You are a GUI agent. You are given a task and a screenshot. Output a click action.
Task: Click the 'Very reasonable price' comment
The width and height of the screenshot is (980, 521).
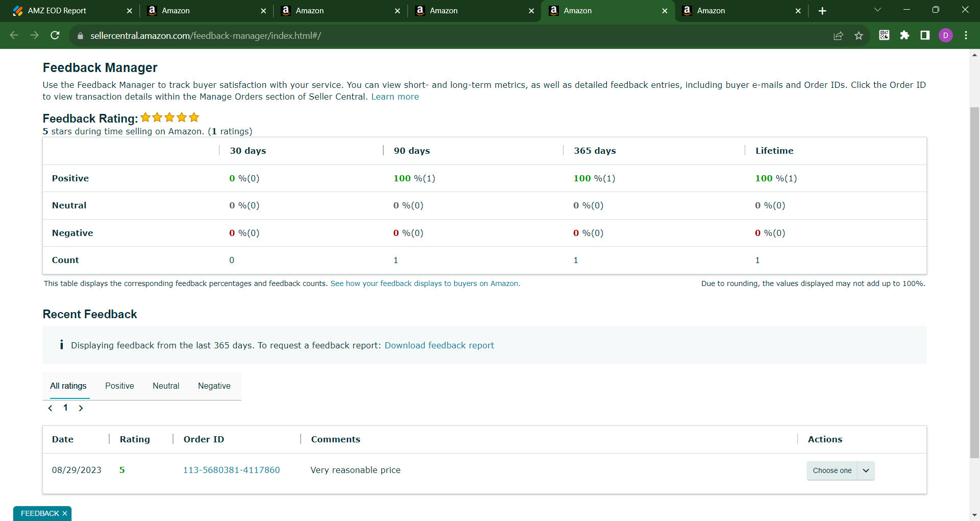click(356, 470)
